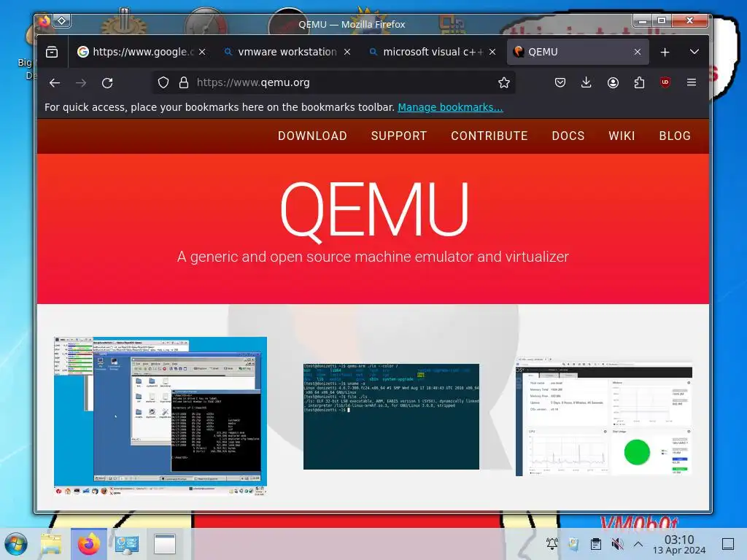
Task: Open Firefox View icon in tab bar
Action: (52, 52)
